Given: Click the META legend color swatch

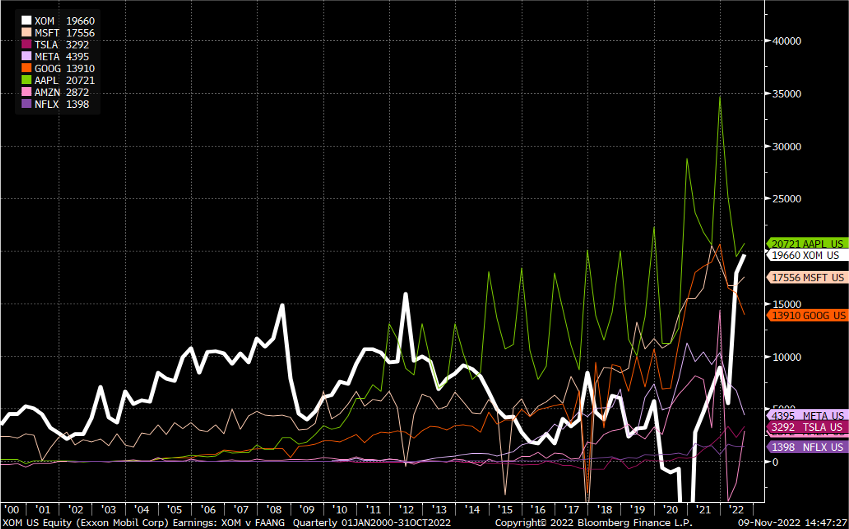Looking at the screenshot, I should point(26,57).
